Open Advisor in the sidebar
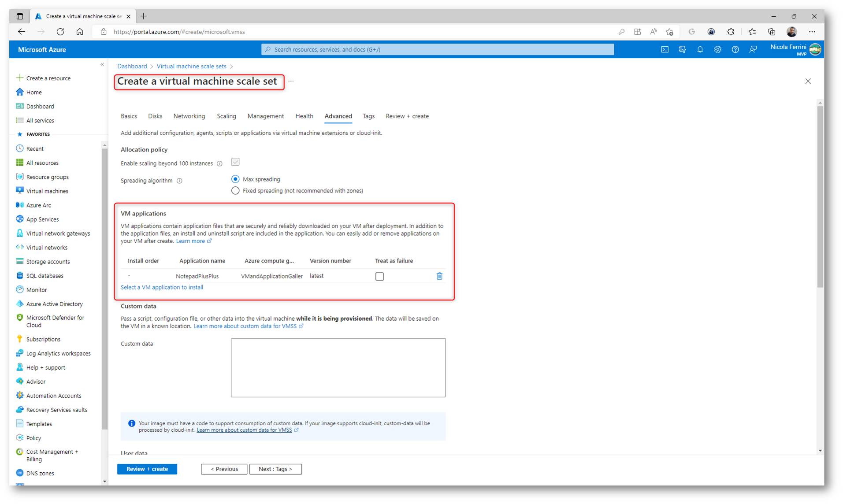 [35, 382]
